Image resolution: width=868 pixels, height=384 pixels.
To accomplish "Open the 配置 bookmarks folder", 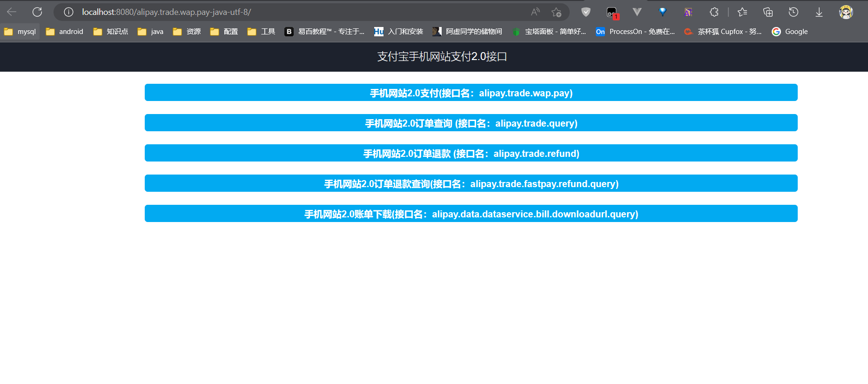I will coord(224,32).
